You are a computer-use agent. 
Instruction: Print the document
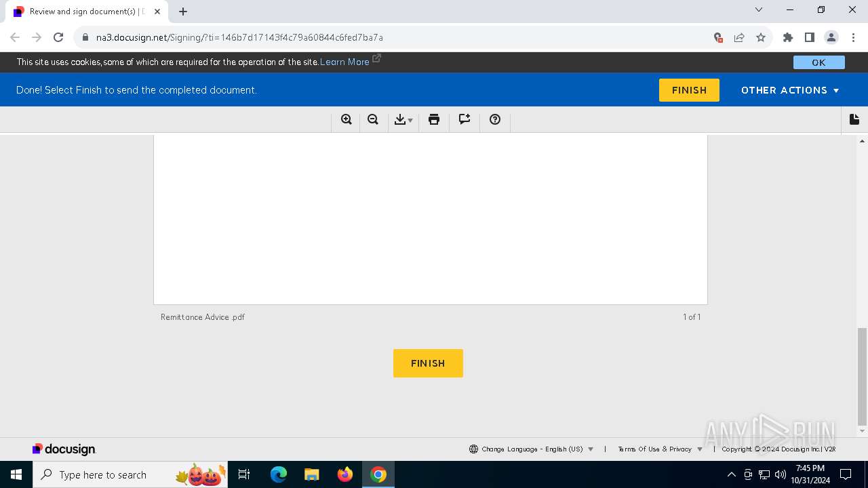pos(434,119)
